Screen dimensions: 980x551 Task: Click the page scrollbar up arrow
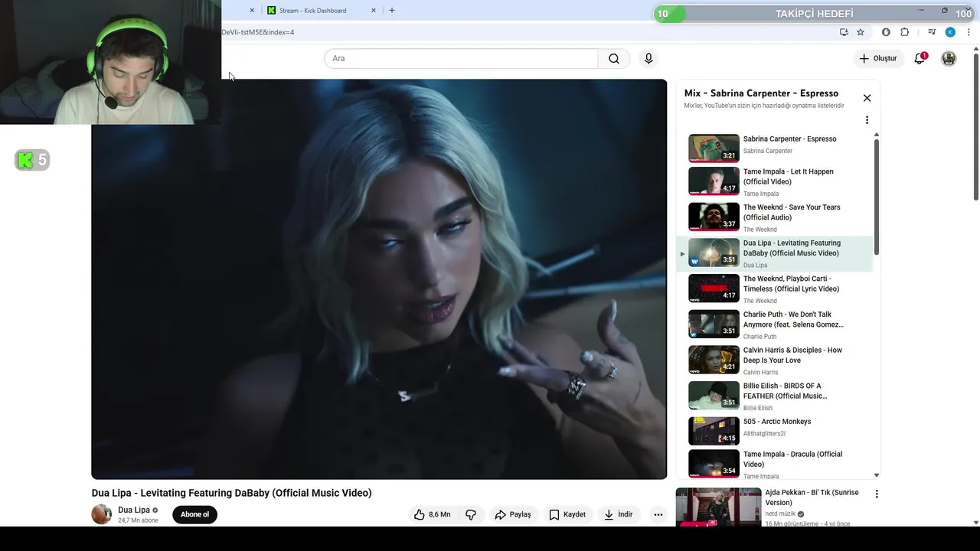975,50
